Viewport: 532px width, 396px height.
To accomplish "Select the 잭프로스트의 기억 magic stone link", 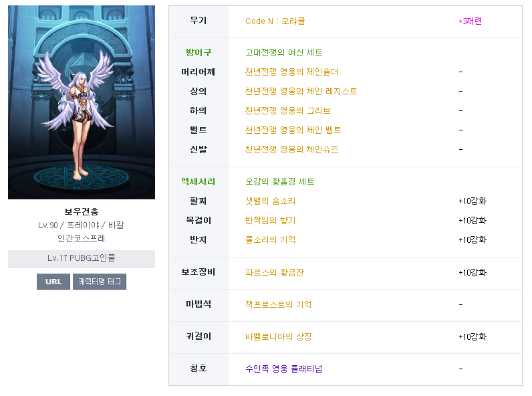I will (x=278, y=305).
